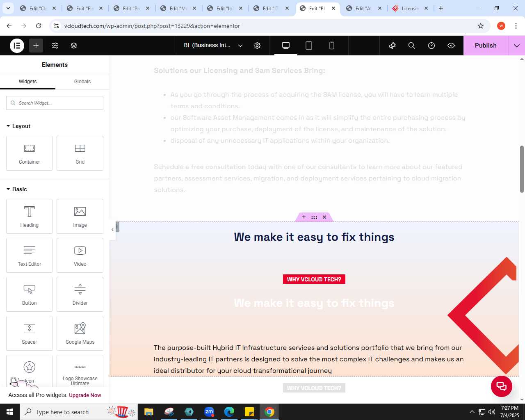Viewport: 525px width, 420px height.
Task: Delete section with handle X
Action: click(324, 217)
